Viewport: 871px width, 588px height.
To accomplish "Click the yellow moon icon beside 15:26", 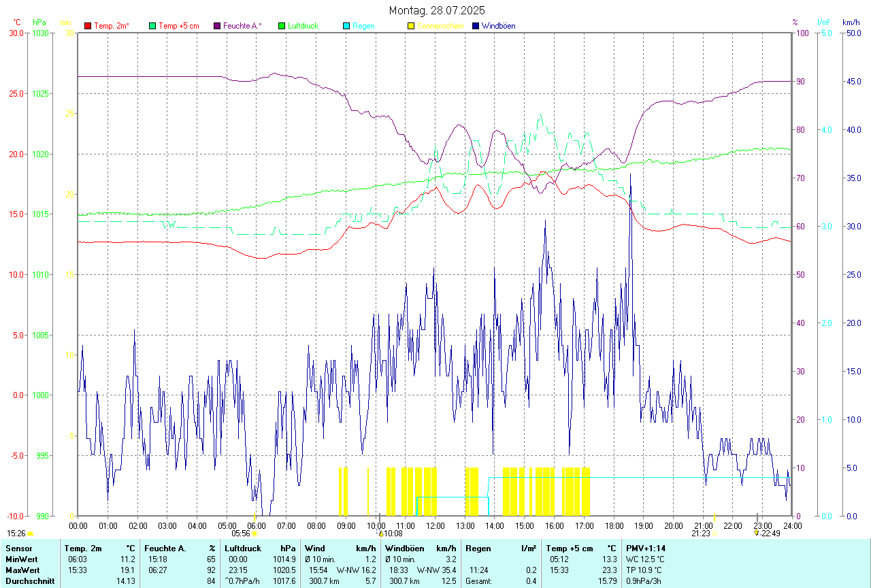I will click(30, 534).
